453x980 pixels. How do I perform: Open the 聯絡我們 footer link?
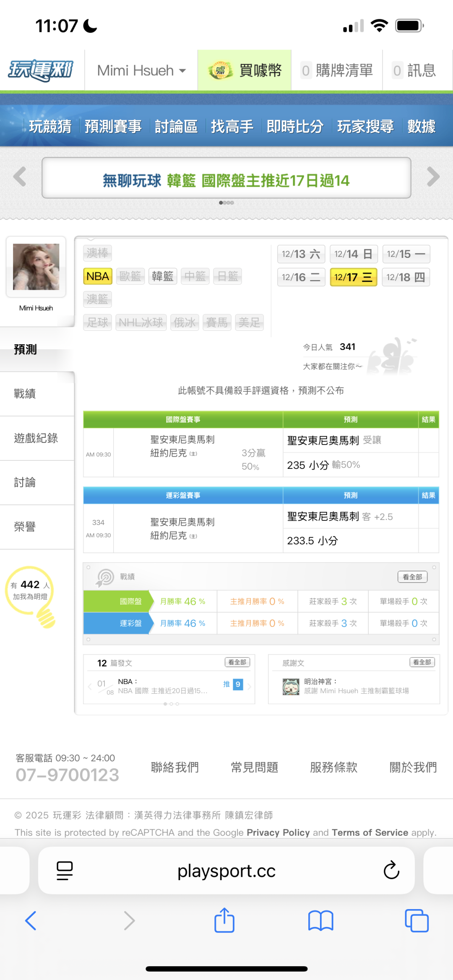(175, 767)
